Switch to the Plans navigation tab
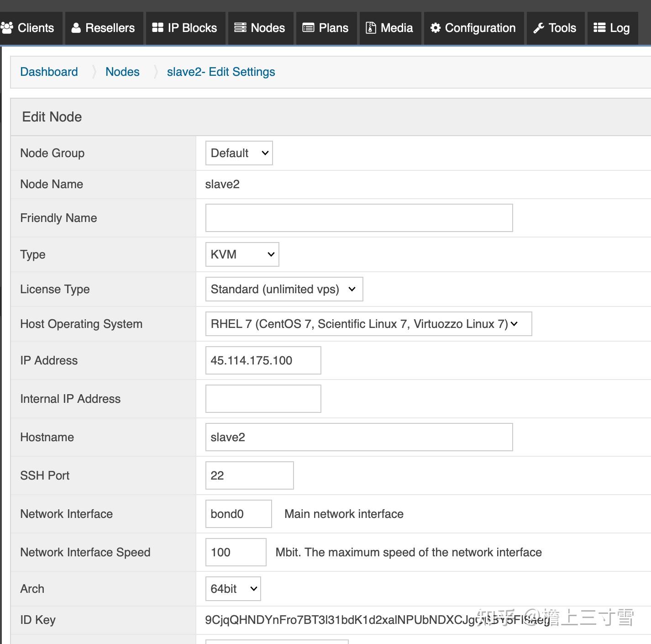Viewport: 651px width, 644px height. pos(326,28)
